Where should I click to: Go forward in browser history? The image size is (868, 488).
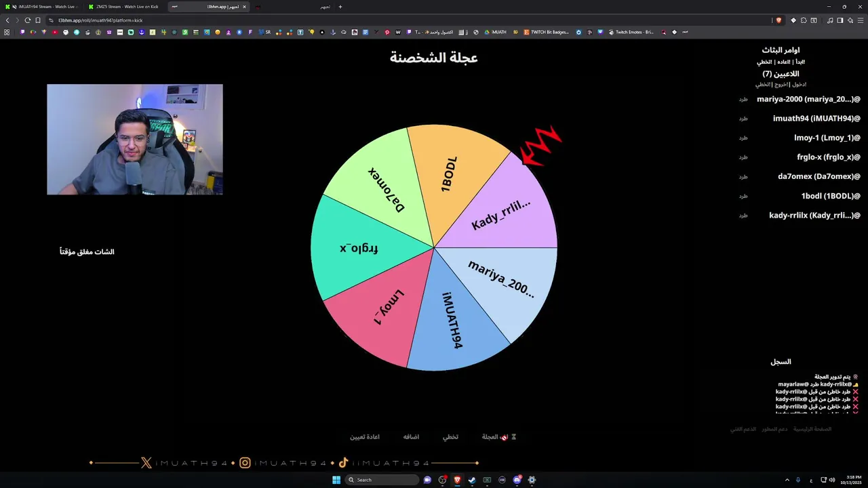coord(18,20)
